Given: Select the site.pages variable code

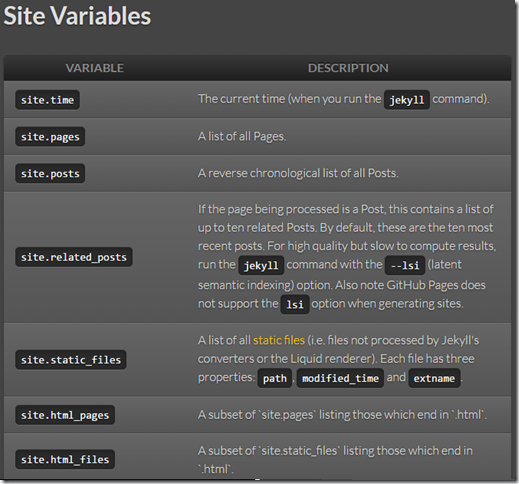Looking at the screenshot, I should point(50,137).
